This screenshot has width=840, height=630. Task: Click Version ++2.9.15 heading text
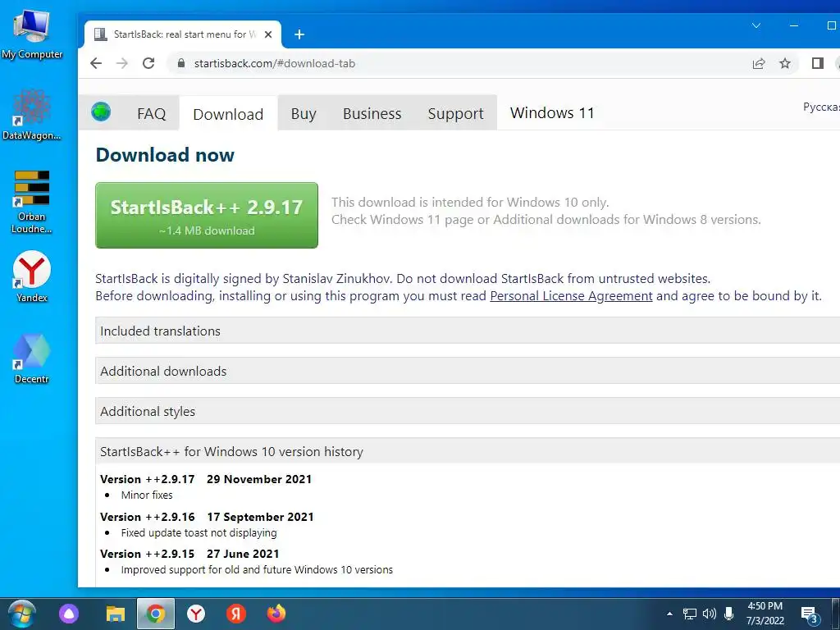pyautogui.click(x=148, y=554)
